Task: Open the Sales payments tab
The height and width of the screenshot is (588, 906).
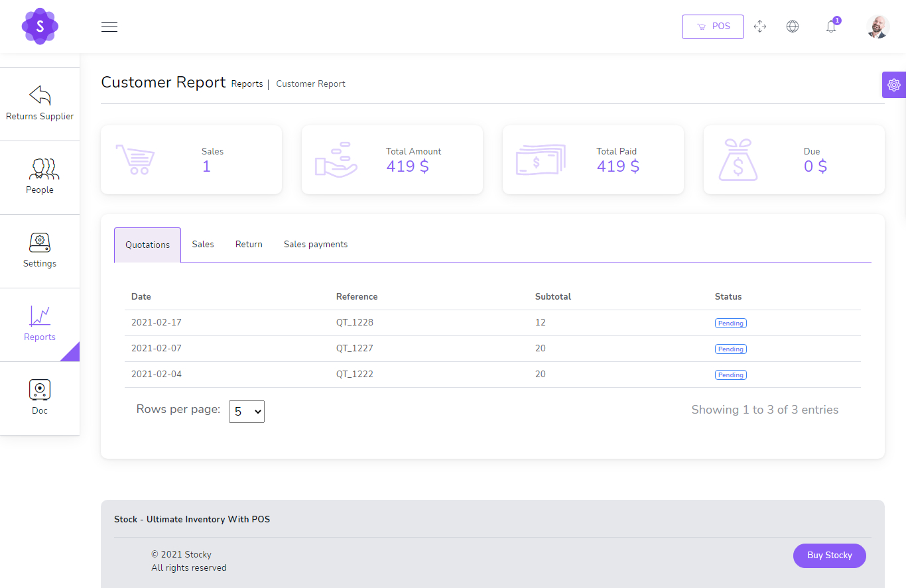Action: point(315,244)
